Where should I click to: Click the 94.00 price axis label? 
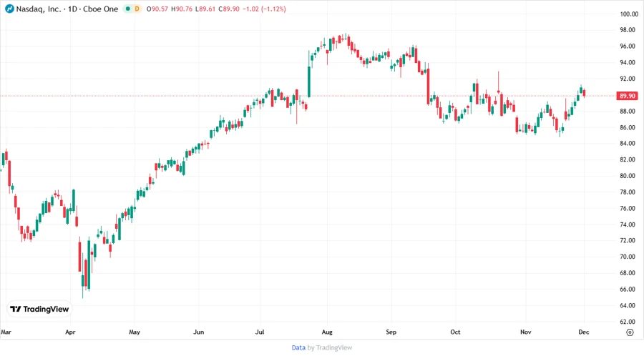[x=628, y=62]
